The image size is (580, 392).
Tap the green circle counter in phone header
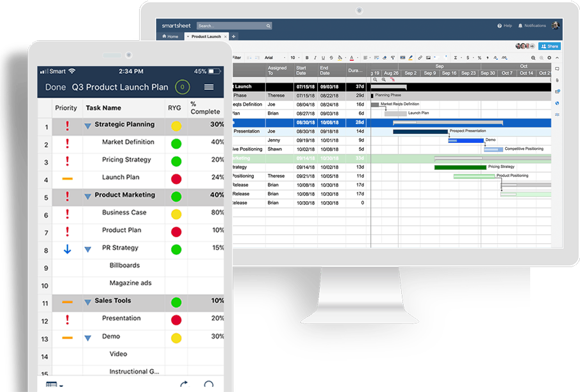point(181,87)
